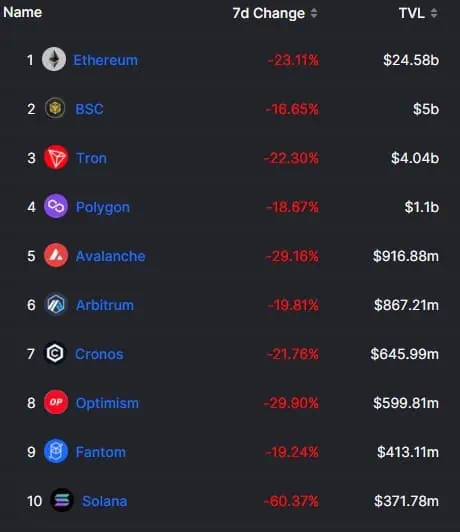Click the Cronos hexagon logo icon
The image size is (460, 532).
tap(55, 353)
